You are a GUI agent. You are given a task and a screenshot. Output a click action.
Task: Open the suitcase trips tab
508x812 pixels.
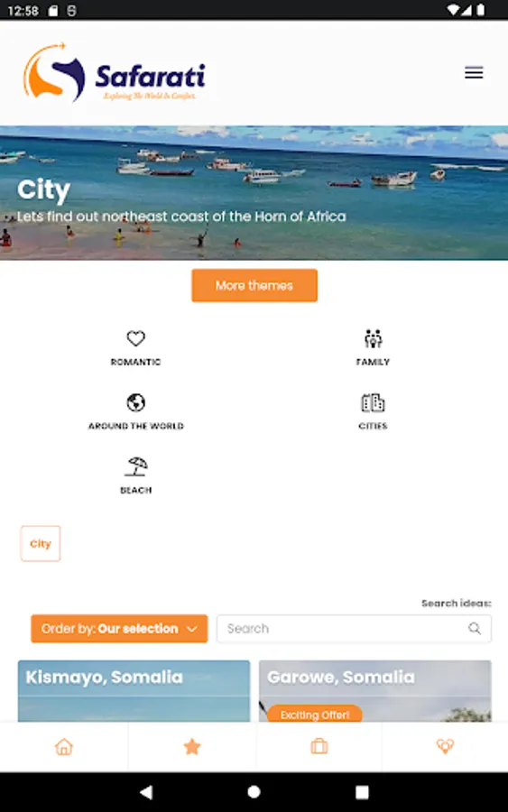[x=319, y=747]
